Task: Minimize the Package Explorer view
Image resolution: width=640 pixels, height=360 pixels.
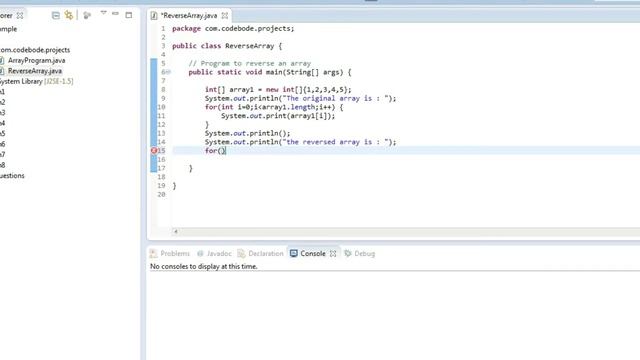Action: click(116, 14)
